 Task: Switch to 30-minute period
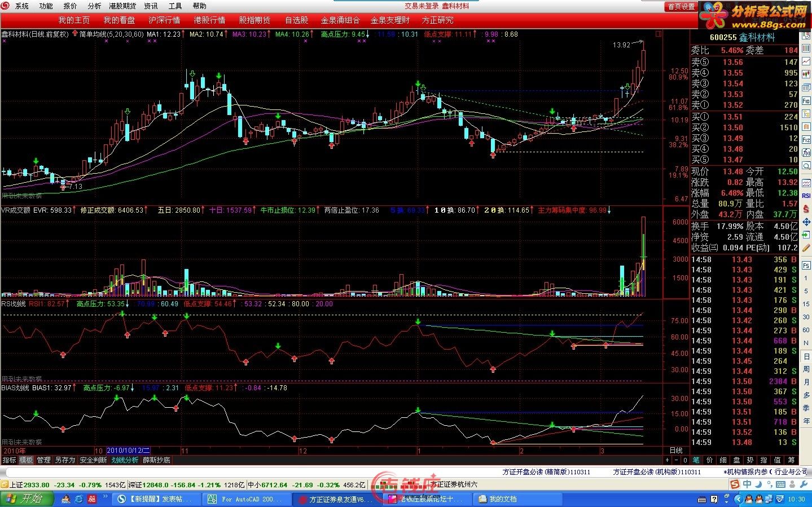[x=806, y=316]
